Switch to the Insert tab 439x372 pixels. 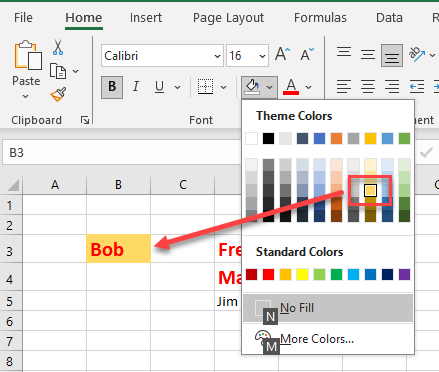pos(146,18)
